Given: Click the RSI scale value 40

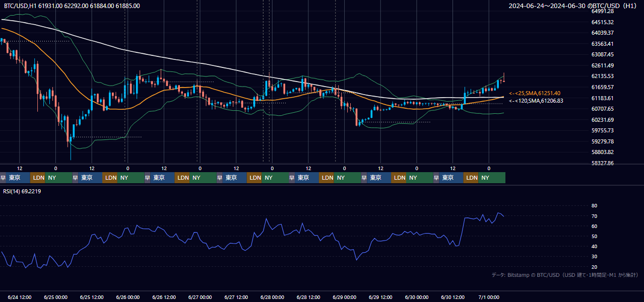Looking at the screenshot, I should point(594,246).
